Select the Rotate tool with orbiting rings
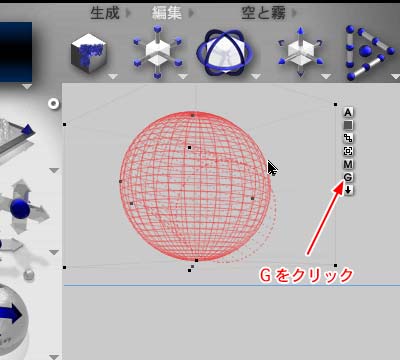This screenshot has width=400, height=360. [224, 52]
